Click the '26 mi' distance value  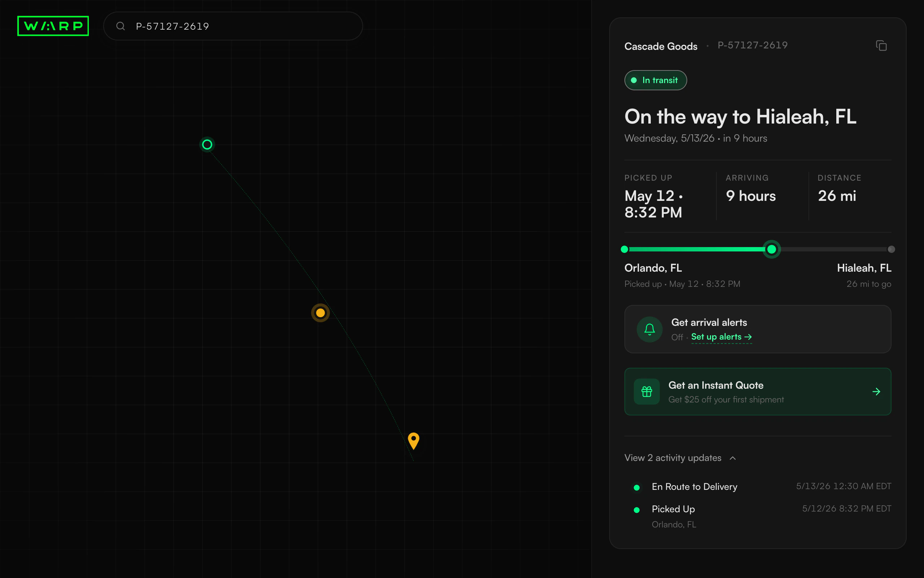(837, 196)
